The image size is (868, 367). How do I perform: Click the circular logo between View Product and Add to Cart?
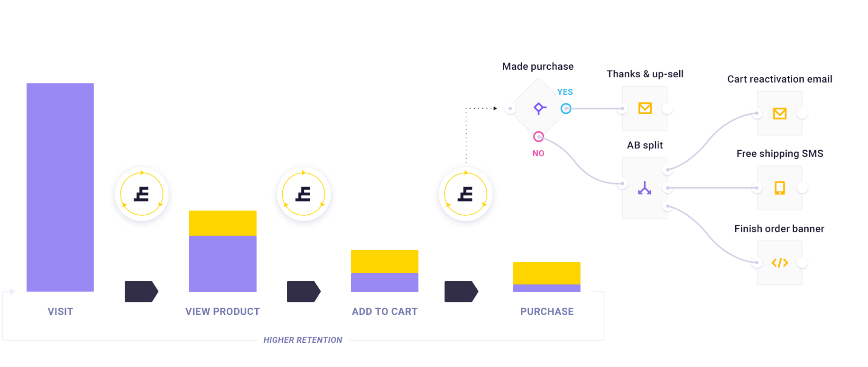(x=304, y=194)
